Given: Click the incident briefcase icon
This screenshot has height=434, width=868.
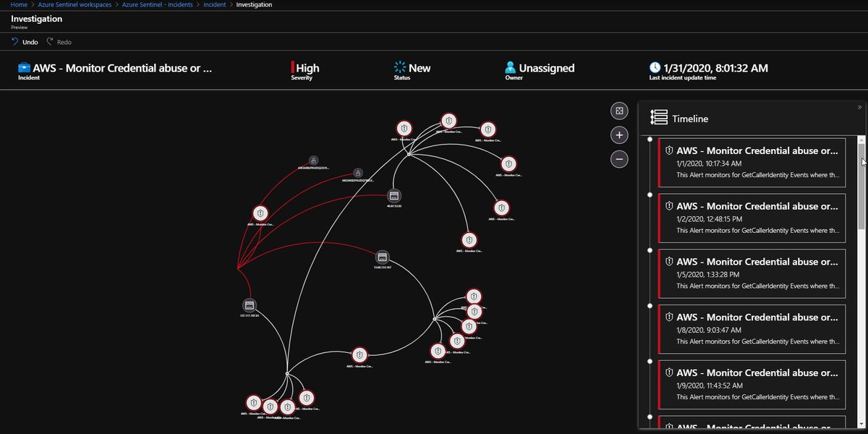Looking at the screenshot, I should pyautogui.click(x=24, y=68).
